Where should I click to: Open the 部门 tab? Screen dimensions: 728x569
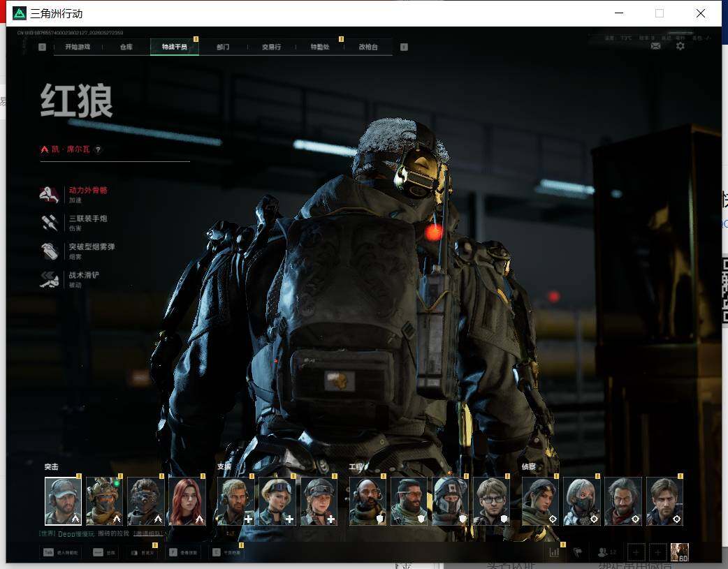(x=223, y=47)
